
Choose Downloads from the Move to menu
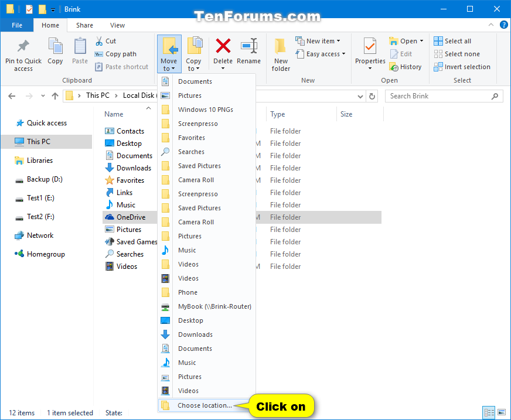tap(207, 334)
